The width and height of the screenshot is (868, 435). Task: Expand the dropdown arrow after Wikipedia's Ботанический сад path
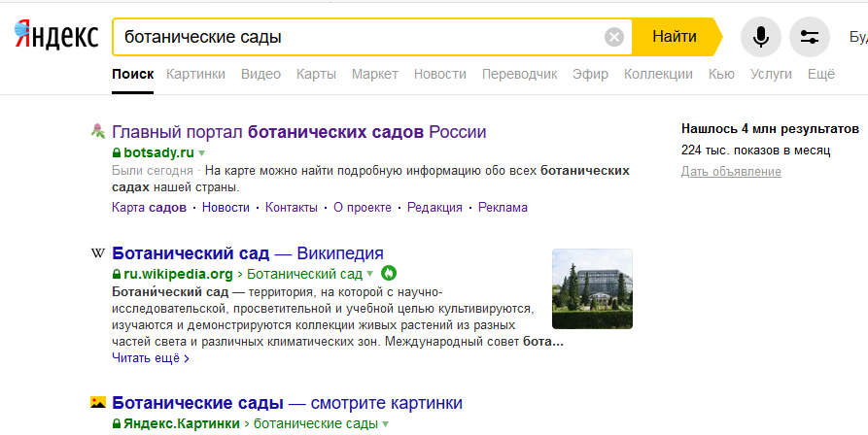(369, 274)
